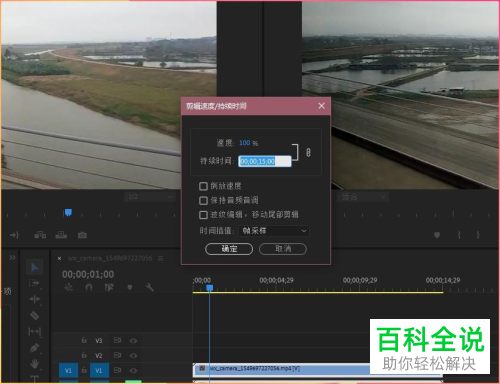500x384 pixels.
Task: Toggle Linked Selection in timeline
Action: (109, 287)
